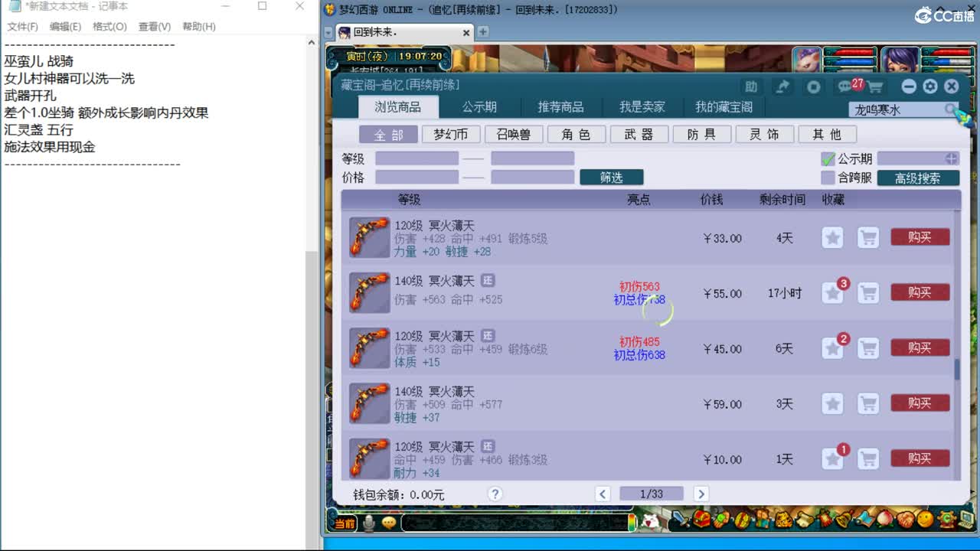980x551 pixels.
Task: Open 高级搜索 advanced search
Action: coord(918,178)
